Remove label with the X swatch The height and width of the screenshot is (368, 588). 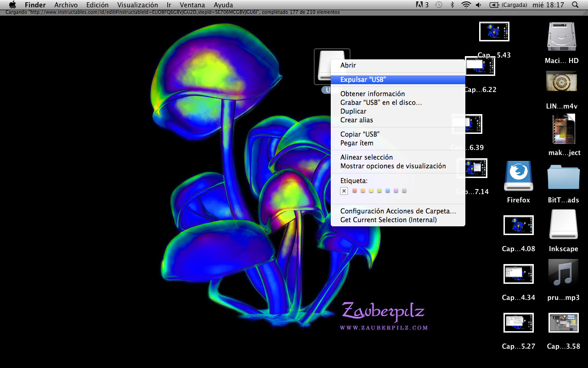pyautogui.click(x=344, y=191)
